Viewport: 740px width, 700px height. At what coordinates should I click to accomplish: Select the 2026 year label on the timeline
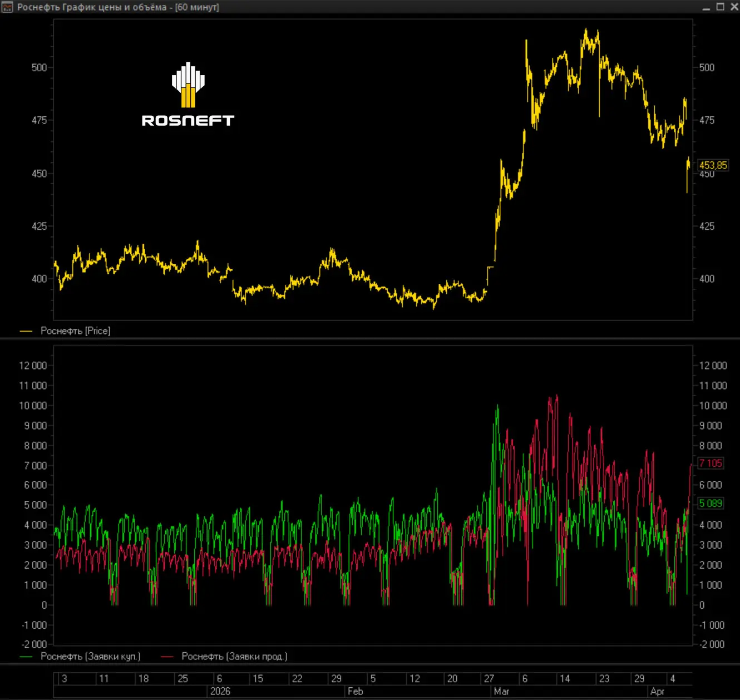(220, 691)
